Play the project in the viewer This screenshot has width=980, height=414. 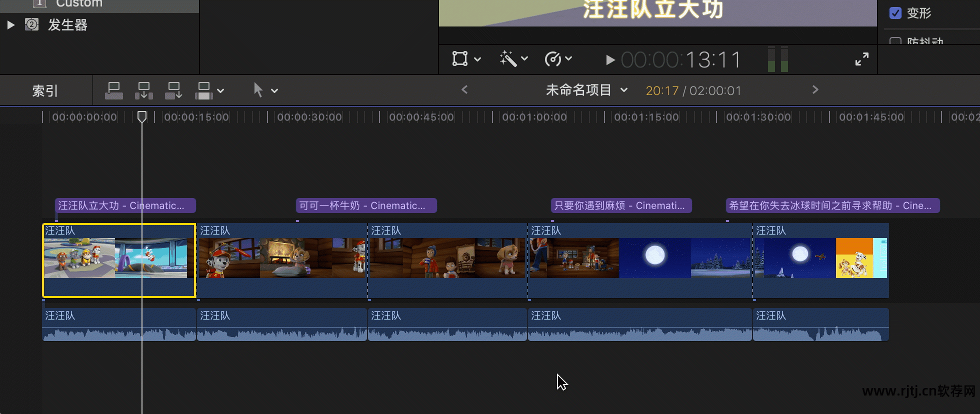[x=610, y=60]
